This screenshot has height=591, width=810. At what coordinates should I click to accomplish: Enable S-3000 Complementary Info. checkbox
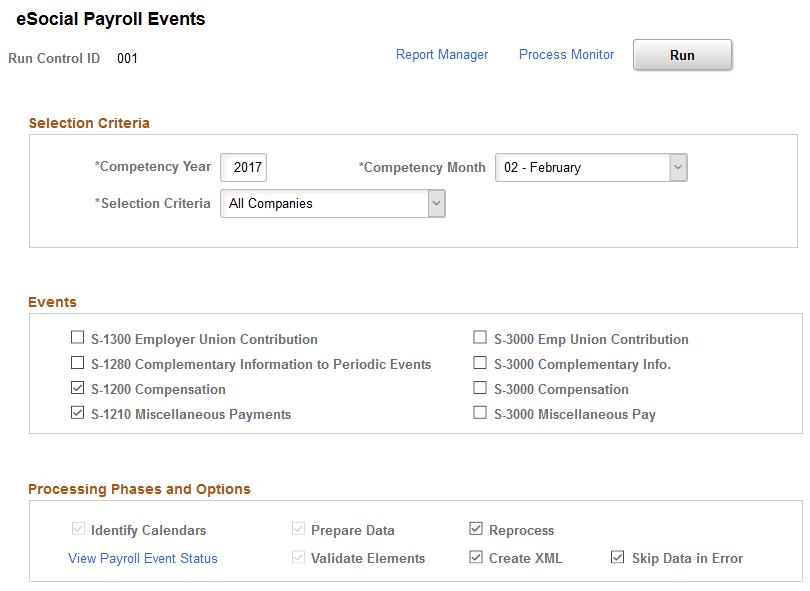click(x=481, y=363)
